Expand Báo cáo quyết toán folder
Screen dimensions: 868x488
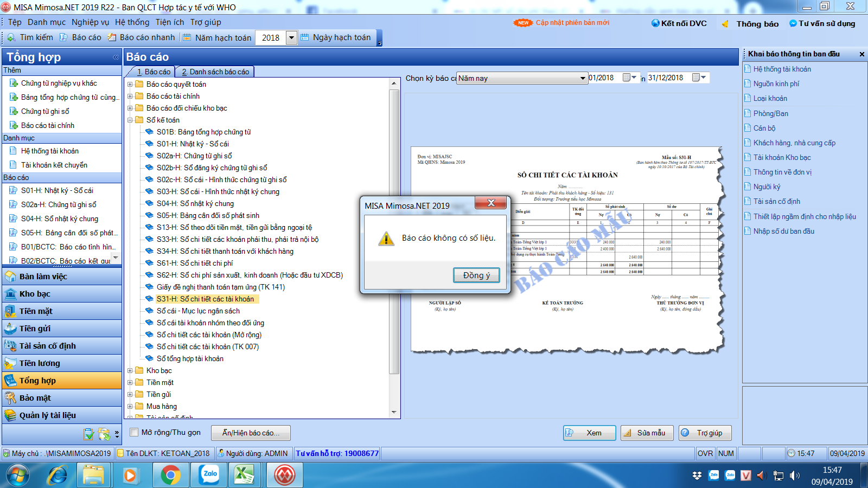(x=130, y=84)
